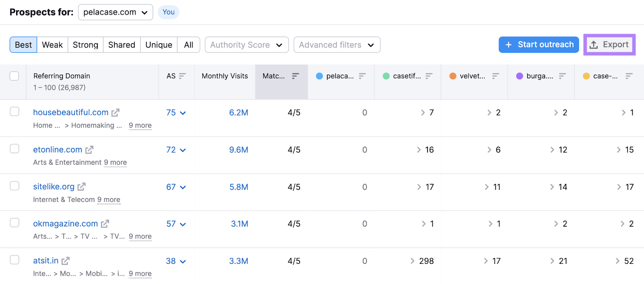Export the prospects list
This screenshot has width=644, height=284.
tap(609, 45)
